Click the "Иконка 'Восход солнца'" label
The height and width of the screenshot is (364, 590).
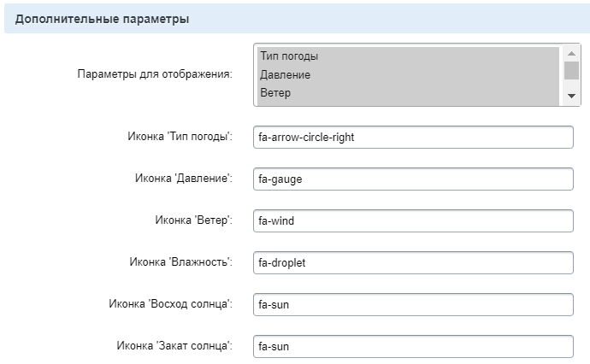[171, 304]
